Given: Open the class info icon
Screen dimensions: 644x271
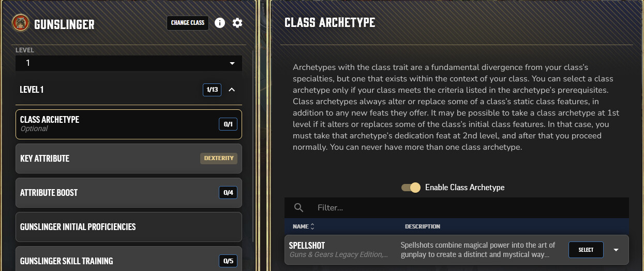Looking at the screenshot, I should (x=220, y=23).
